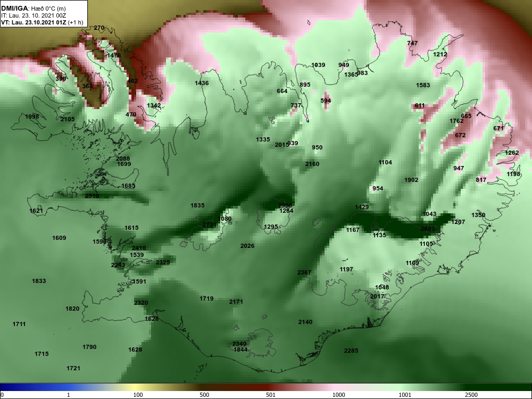Screen dimensions: 532x399
Task: Click the map value 1998
Action: point(32,117)
